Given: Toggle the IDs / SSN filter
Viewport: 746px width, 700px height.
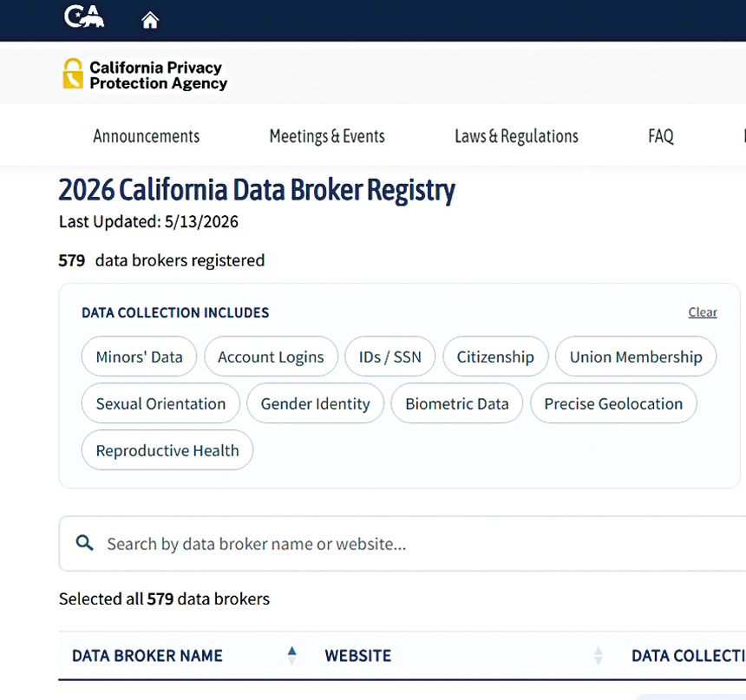Looking at the screenshot, I should [x=390, y=357].
